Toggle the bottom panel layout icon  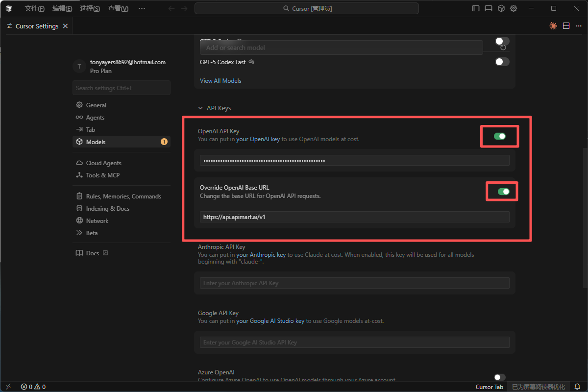click(x=489, y=8)
